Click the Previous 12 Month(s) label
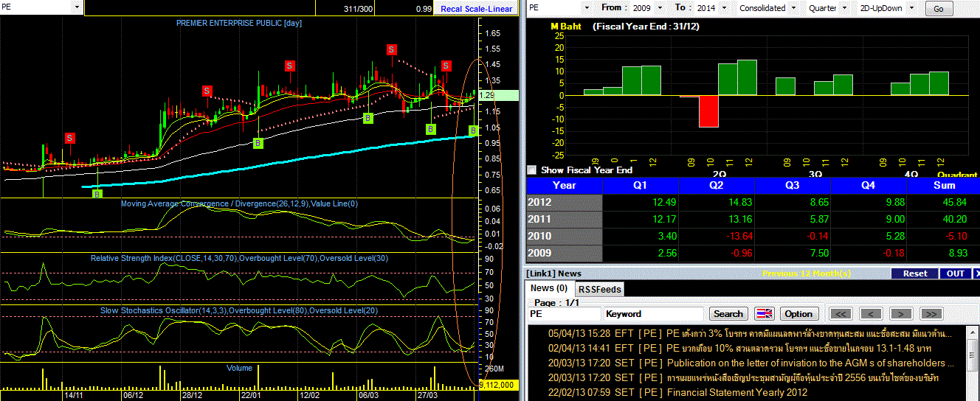This screenshot has width=980, height=401. coord(806,273)
